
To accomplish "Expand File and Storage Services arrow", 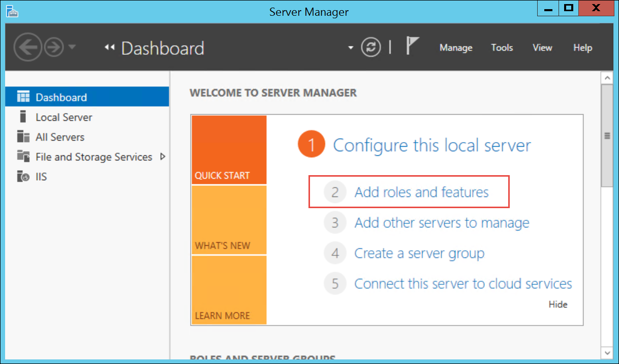I will (x=163, y=156).
